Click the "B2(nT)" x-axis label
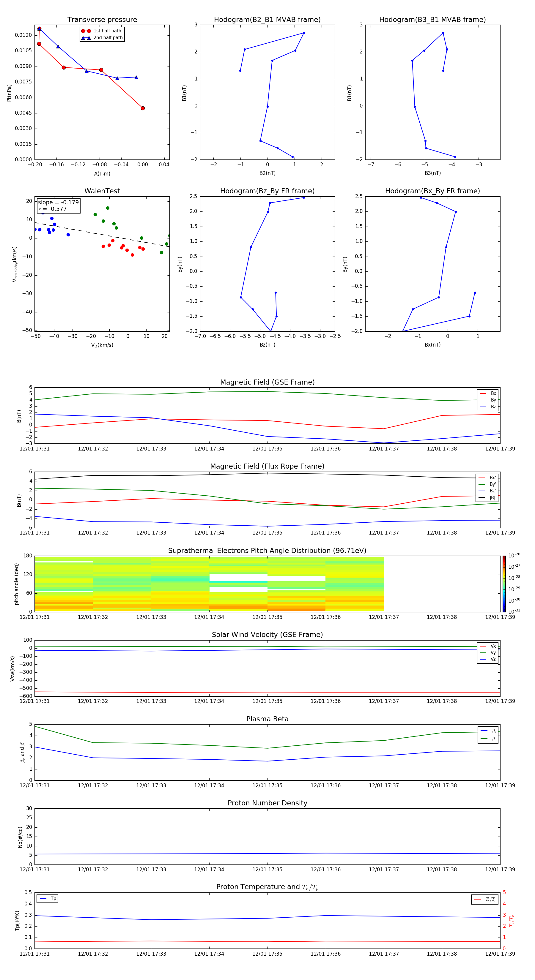The image size is (535, 980). (267, 173)
